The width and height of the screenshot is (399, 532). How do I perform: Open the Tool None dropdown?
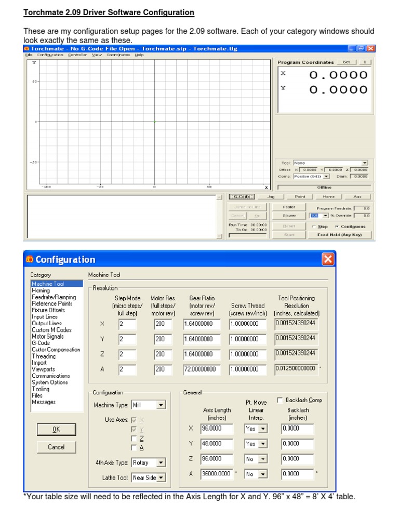tap(365, 163)
